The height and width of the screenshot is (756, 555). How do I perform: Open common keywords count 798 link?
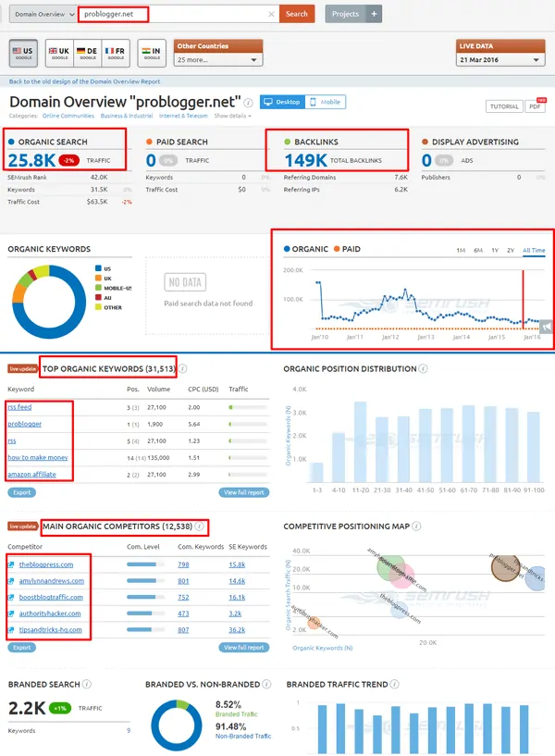click(183, 564)
